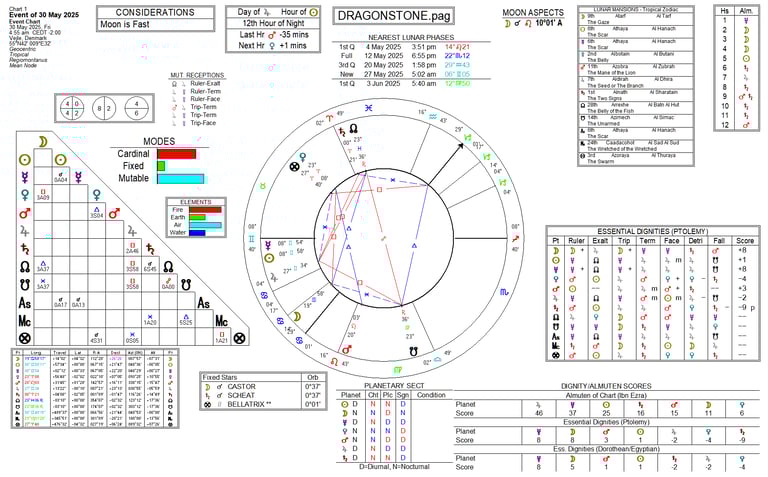Click the red Cardinal mode bar

tap(176, 154)
